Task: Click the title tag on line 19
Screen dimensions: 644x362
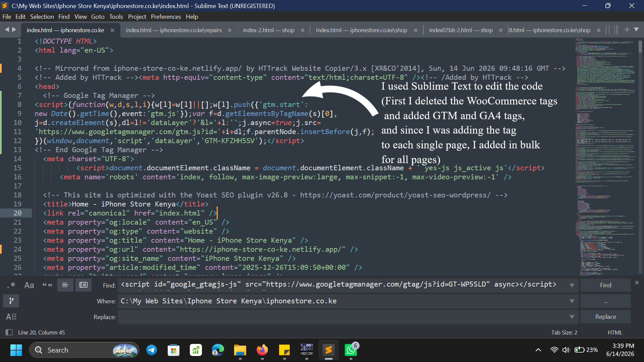Action: [x=126, y=204]
